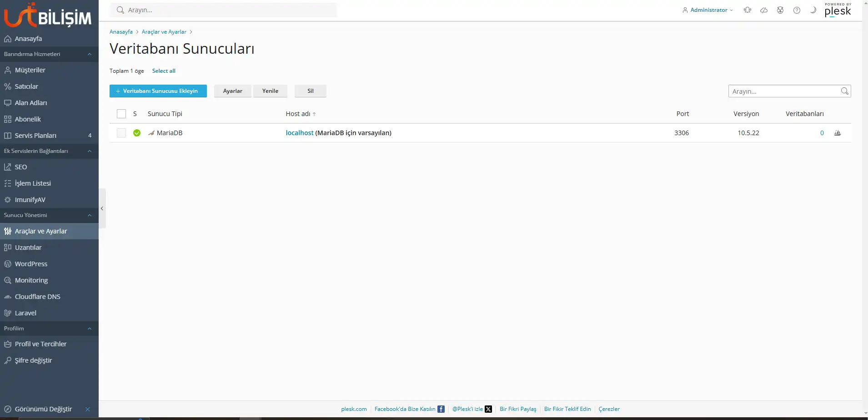Open the cloud services icon in the header
Viewport: 868px width, 420px height.
tap(764, 10)
